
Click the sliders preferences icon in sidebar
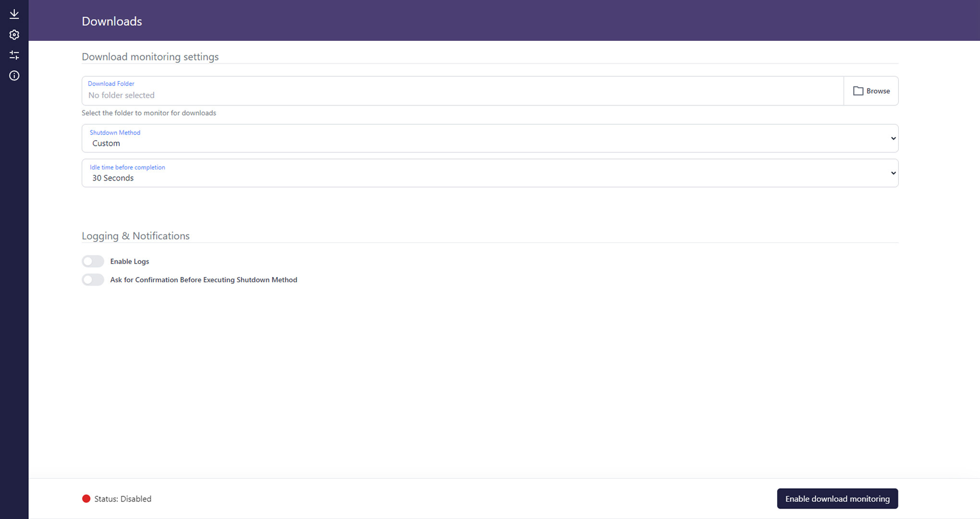(14, 55)
